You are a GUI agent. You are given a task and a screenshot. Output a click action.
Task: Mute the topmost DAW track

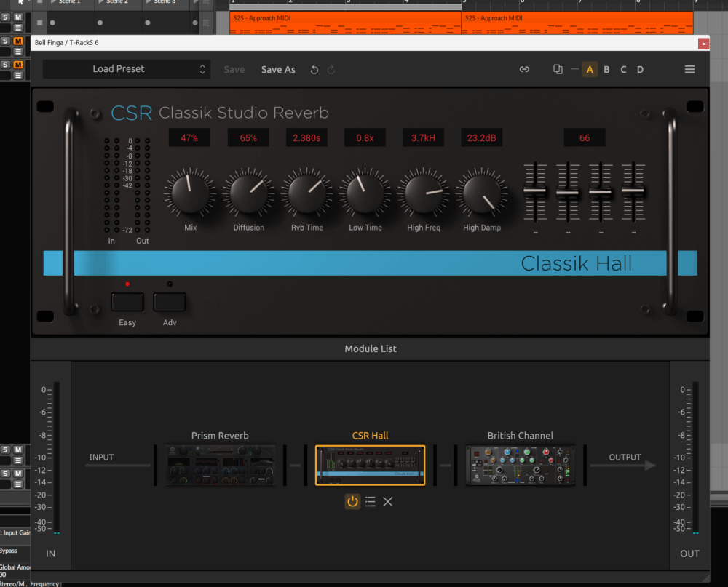pos(18,17)
